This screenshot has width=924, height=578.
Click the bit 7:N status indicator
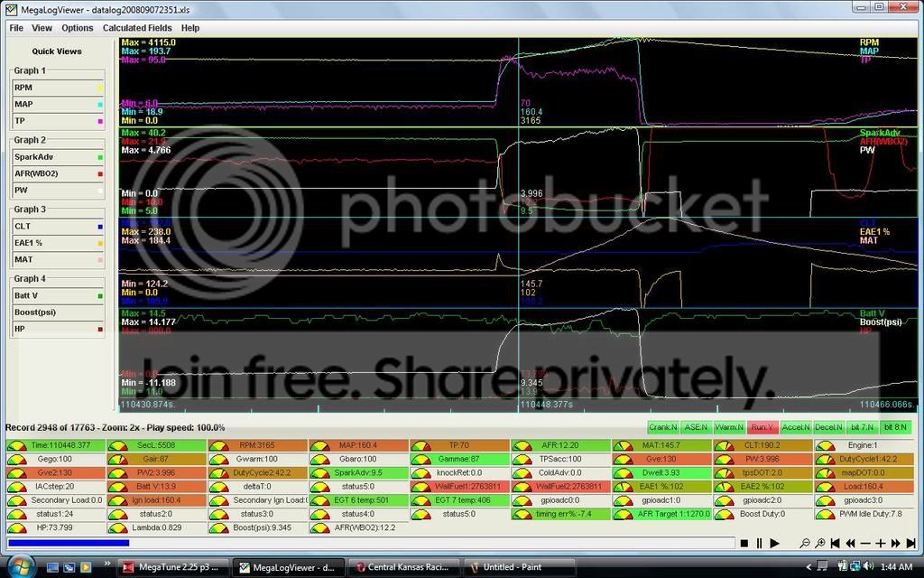[863, 427]
